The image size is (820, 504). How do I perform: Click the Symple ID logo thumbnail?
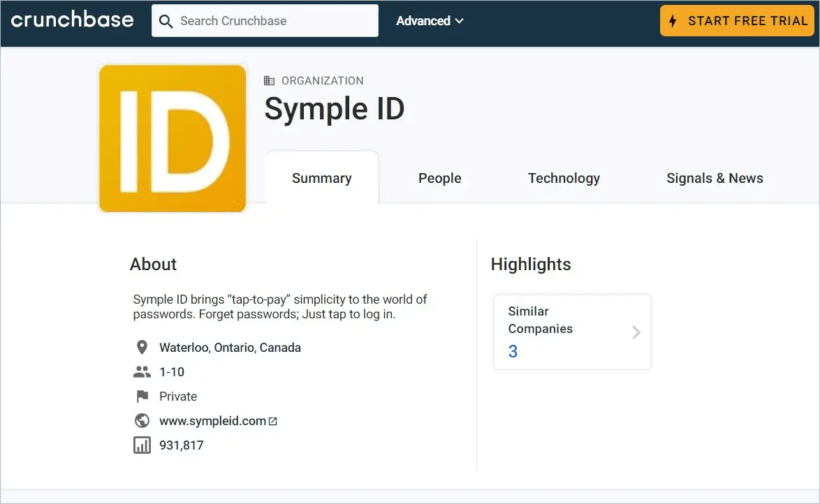pyautogui.click(x=173, y=138)
